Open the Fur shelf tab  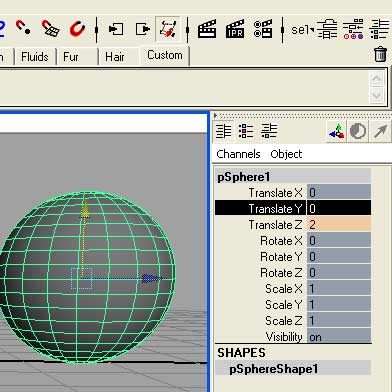[x=71, y=57]
